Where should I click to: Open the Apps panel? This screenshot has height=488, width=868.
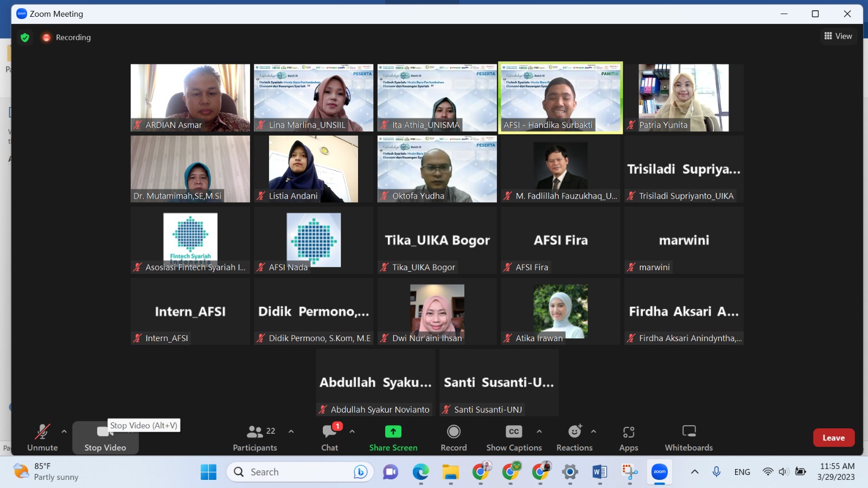(x=629, y=438)
